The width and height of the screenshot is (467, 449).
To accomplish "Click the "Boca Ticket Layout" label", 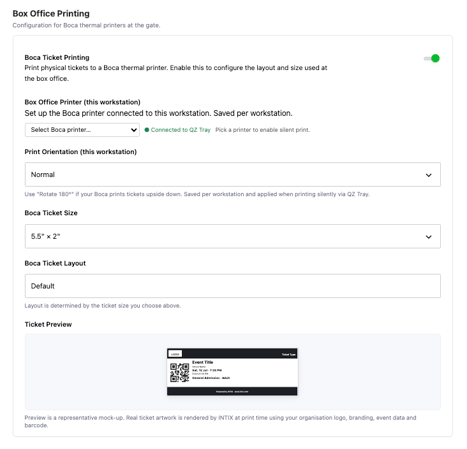I will [x=55, y=263].
